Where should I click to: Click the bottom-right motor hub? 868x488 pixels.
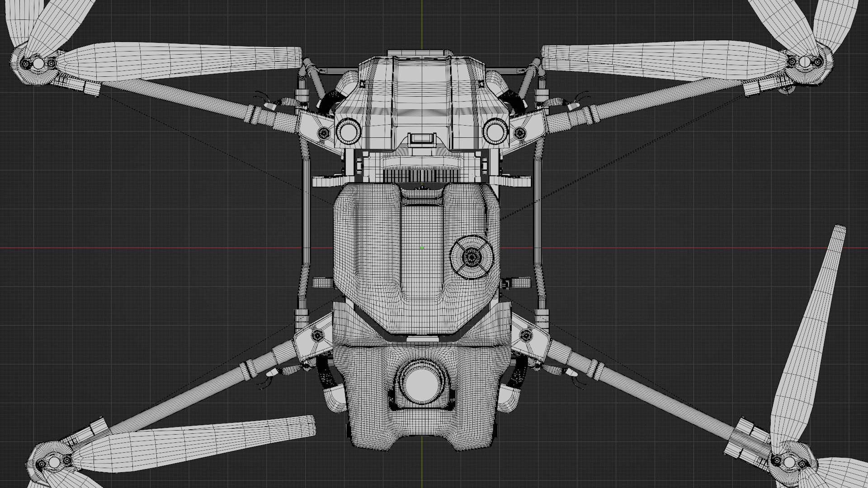789,462
